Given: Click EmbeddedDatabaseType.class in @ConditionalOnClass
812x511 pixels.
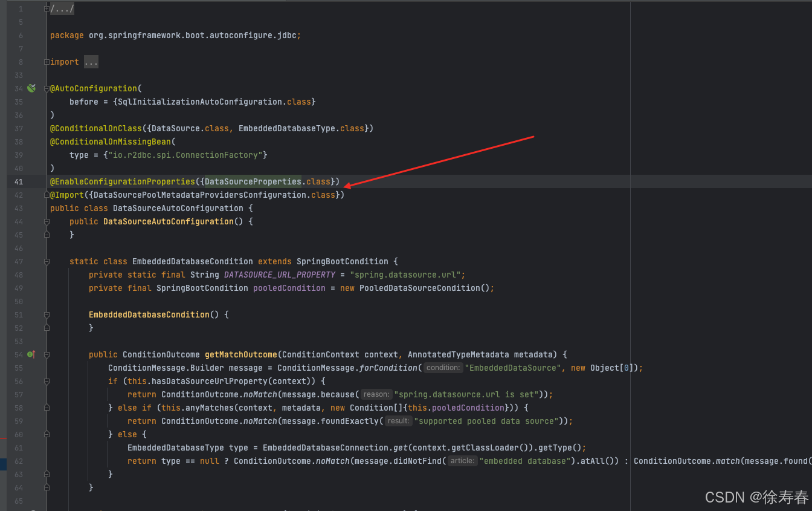Looking at the screenshot, I should (x=301, y=128).
